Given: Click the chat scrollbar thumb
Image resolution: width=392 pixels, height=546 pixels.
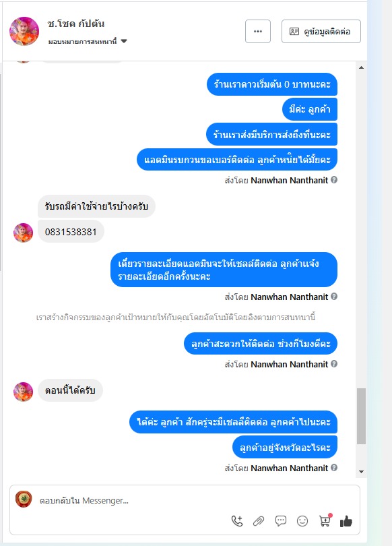Looking at the screenshot, I should click(362, 416).
